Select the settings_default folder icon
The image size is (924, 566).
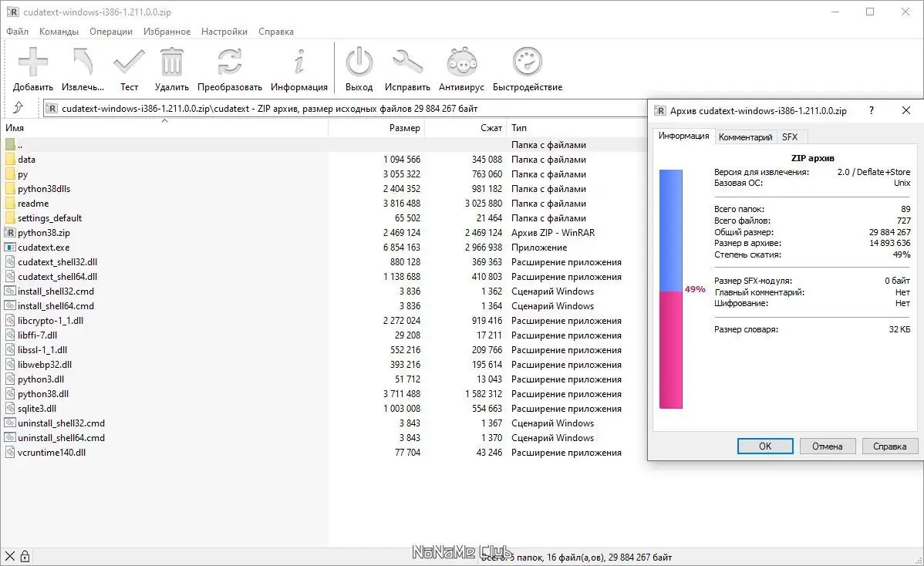pyautogui.click(x=10, y=218)
